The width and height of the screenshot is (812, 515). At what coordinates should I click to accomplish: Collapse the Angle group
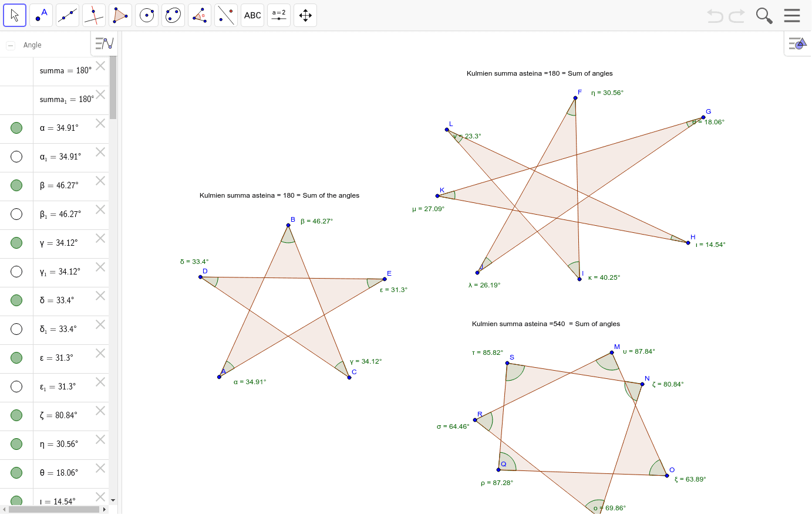[x=11, y=45]
